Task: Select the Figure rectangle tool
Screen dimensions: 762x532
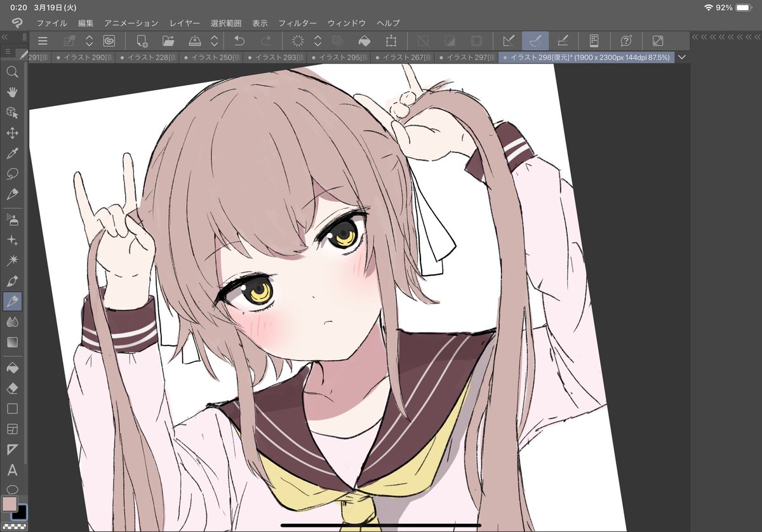Action: tap(12, 408)
